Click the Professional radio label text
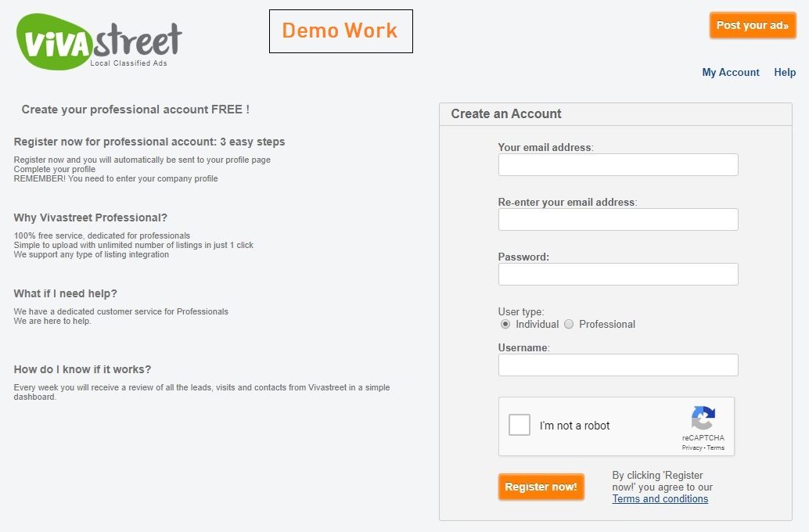This screenshot has height=532, width=809. [607, 324]
